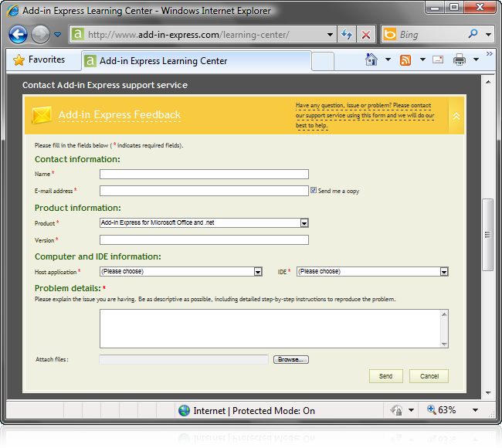Open a new blank tab

tap(323, 61)
